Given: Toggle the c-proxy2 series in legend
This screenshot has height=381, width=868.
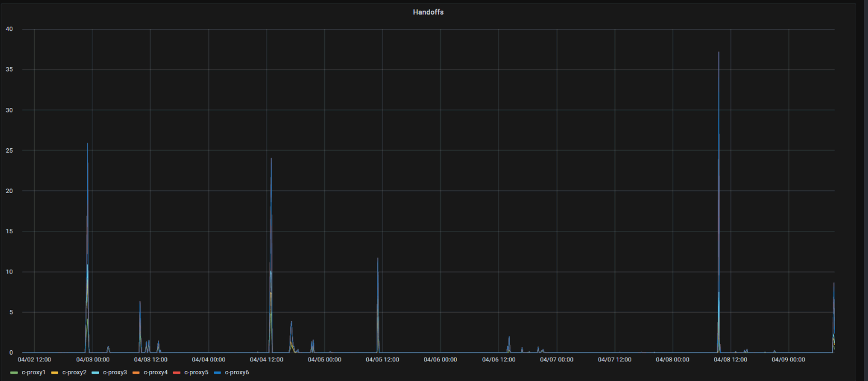Looking at the screenshot, I should click(x=74, y=372).
